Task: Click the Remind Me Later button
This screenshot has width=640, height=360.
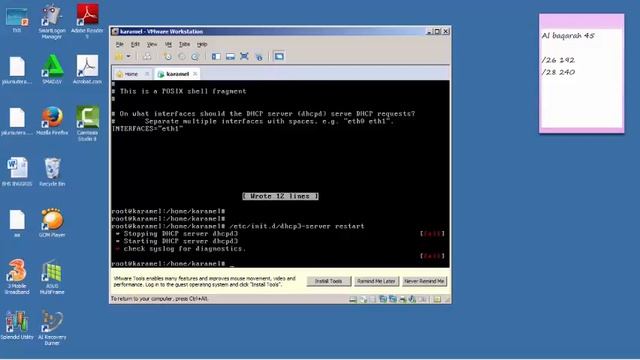Action: click(376, 281)
